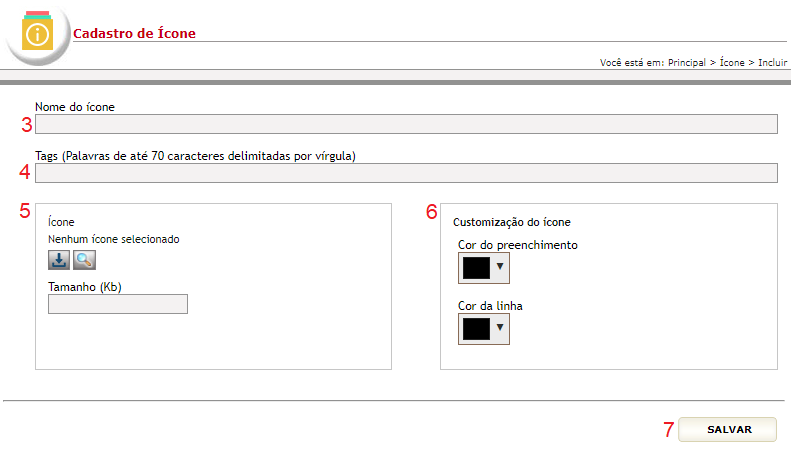Open Cor da linha dropdown arrow
Screen dimensions: 791x458
pos(500,327)
